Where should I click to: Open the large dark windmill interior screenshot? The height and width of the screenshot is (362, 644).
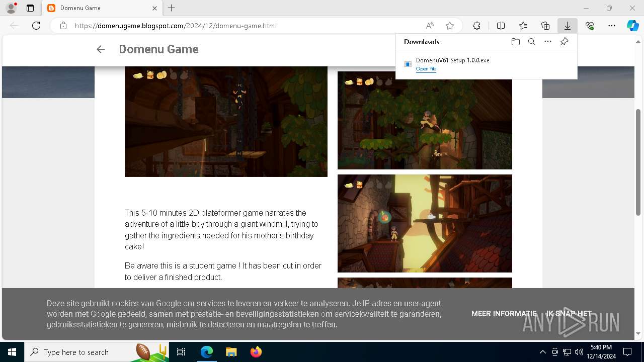(226, 121)
